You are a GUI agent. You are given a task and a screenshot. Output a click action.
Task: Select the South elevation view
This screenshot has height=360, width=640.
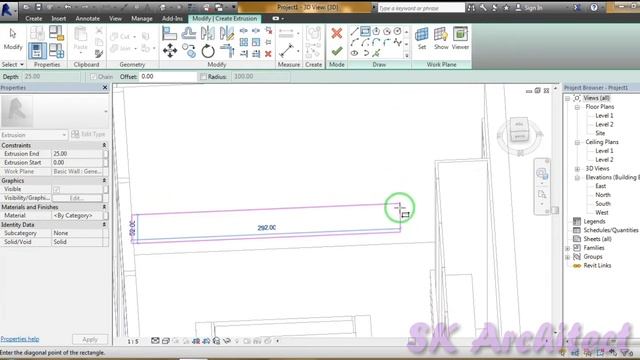[x=603, y=204]
